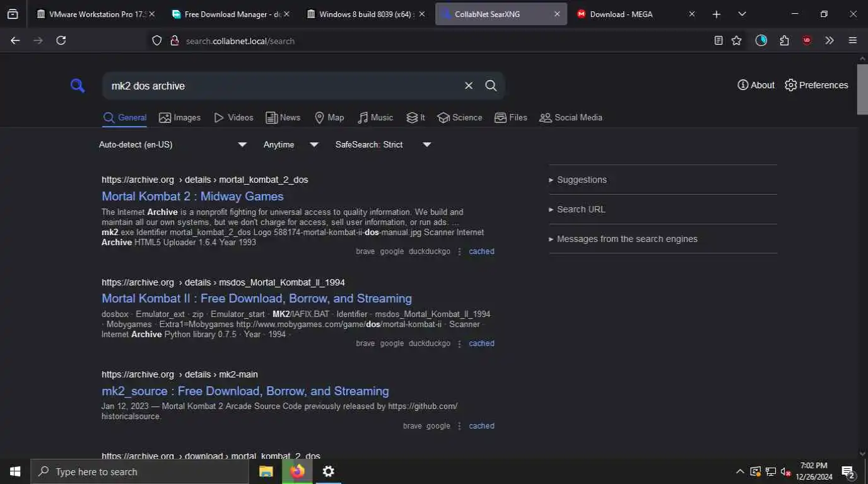Go back to previous page

[x=15, y=40]
